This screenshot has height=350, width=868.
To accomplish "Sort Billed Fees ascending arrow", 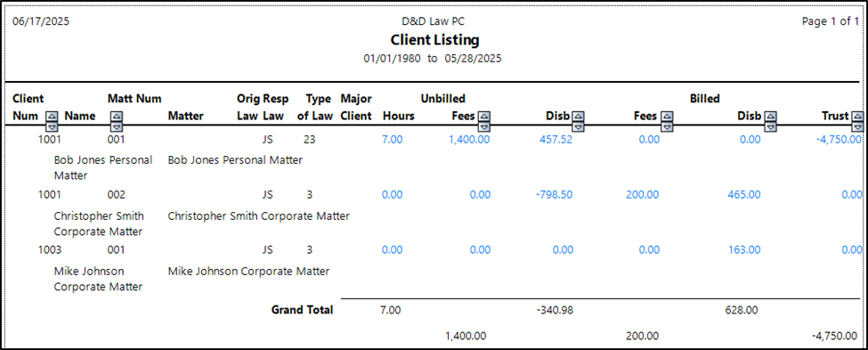I will tap(667, 117).
